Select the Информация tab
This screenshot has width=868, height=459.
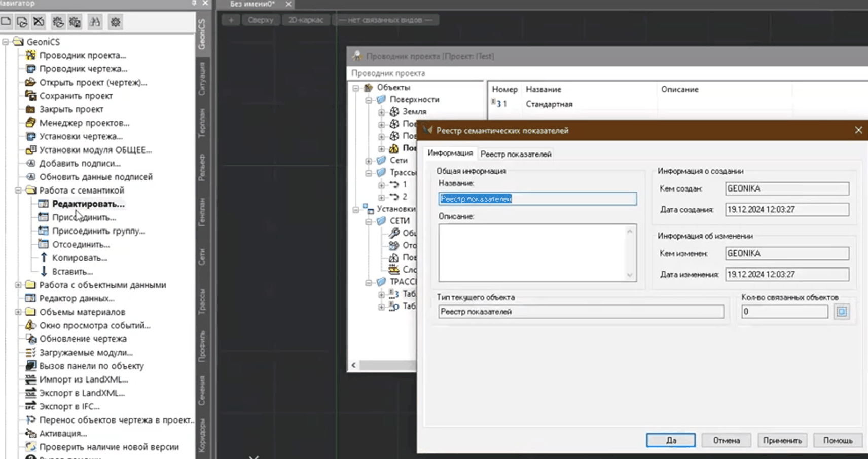(450, 153)
